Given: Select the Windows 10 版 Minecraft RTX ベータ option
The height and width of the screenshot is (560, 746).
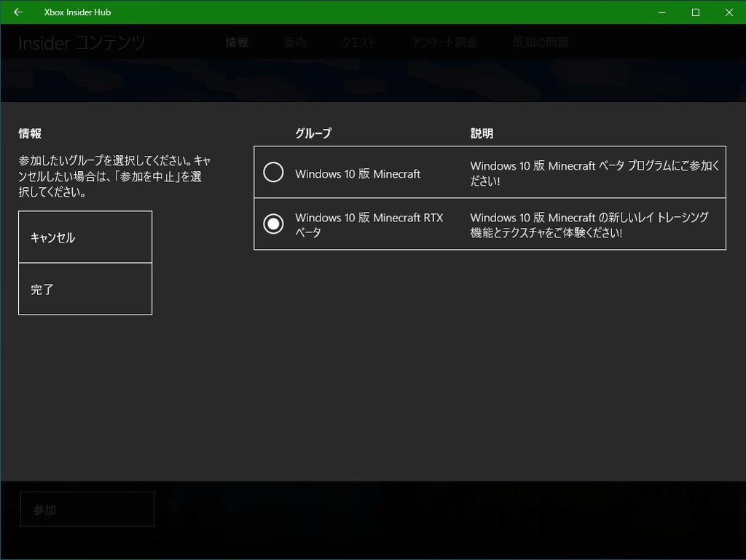Looking at the screenshot, I should click(x=273, y=224).
